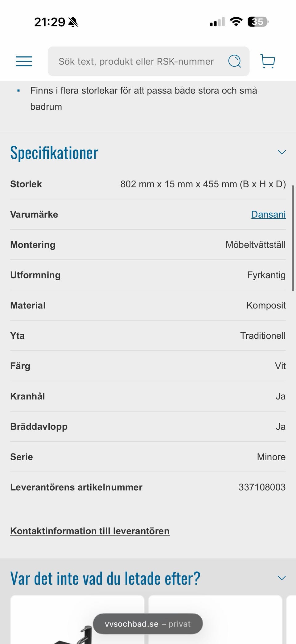Tap the battery level indicator

point(258,22)
